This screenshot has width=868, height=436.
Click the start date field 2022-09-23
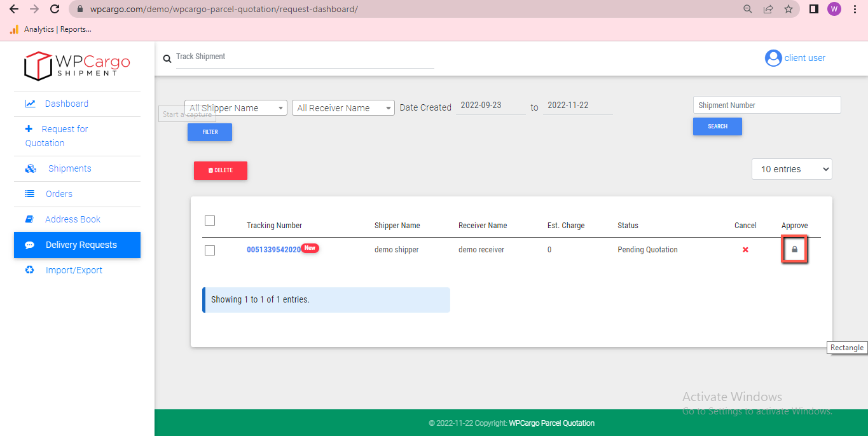491,106
